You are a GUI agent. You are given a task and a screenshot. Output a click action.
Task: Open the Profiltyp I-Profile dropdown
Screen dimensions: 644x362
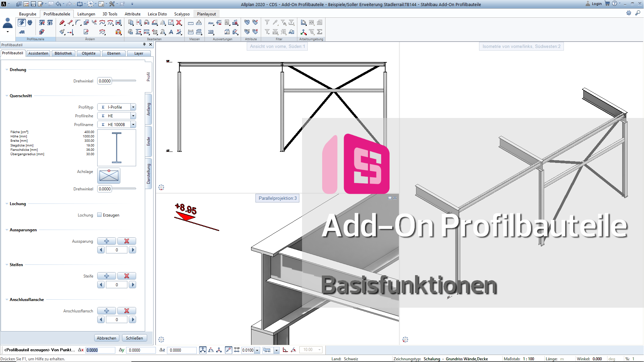[x=133, y=107]
